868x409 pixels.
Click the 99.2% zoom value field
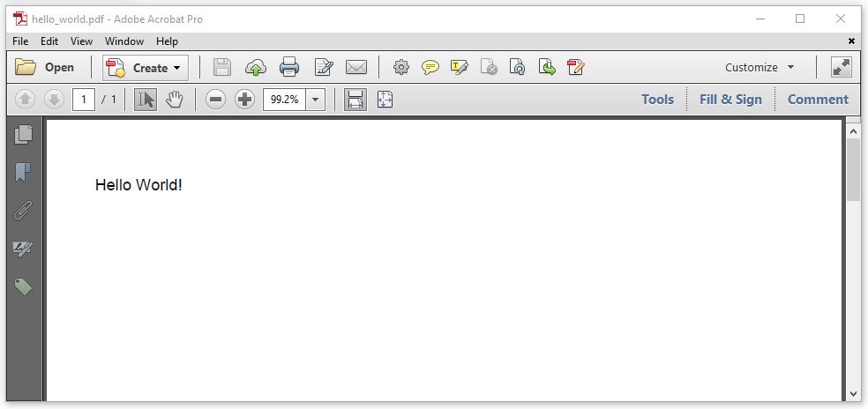(285, 100)
